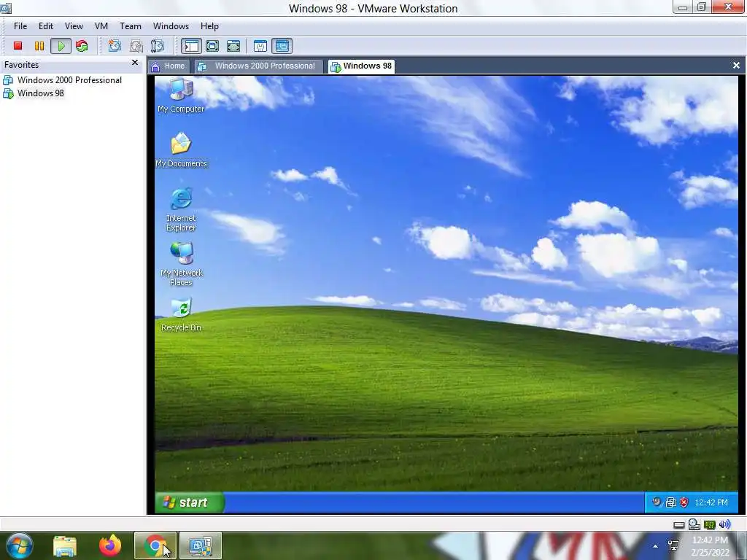Screen dimensions: 747x560
Task: Enter full screen mode toolbar icon
Action: pyautogui.click(x=233, y=46)
